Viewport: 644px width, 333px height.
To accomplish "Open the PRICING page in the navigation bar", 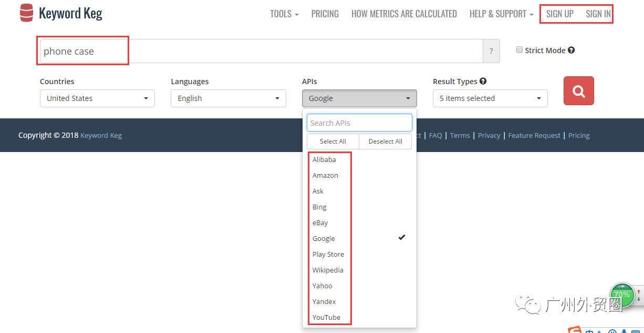I will (325, 14).
